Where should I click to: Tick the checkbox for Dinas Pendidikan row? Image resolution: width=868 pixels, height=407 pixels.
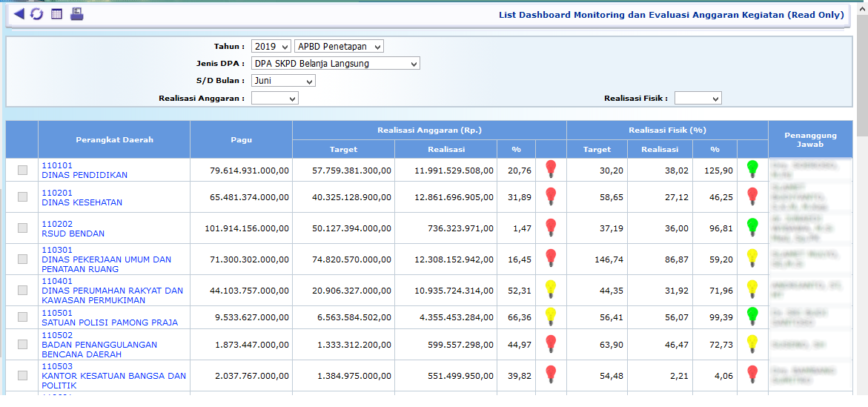tap(22, 170)
